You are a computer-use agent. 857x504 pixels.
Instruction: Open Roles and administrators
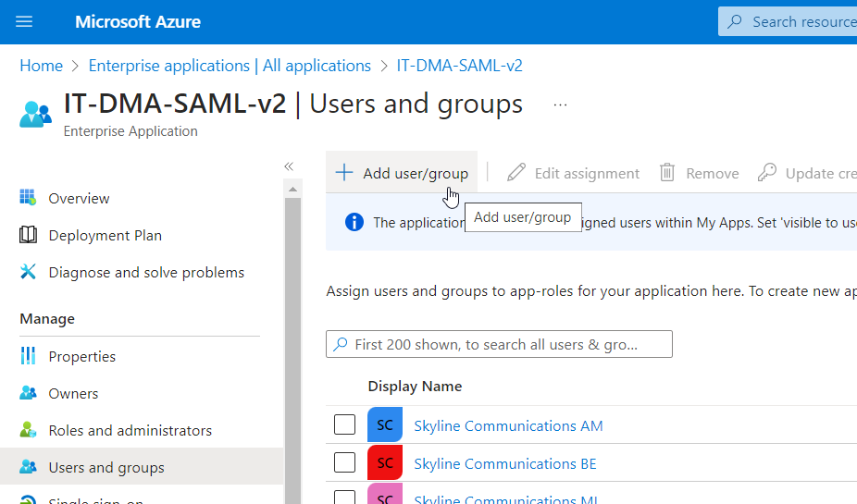pyautogui.click(x=130, y=431)
